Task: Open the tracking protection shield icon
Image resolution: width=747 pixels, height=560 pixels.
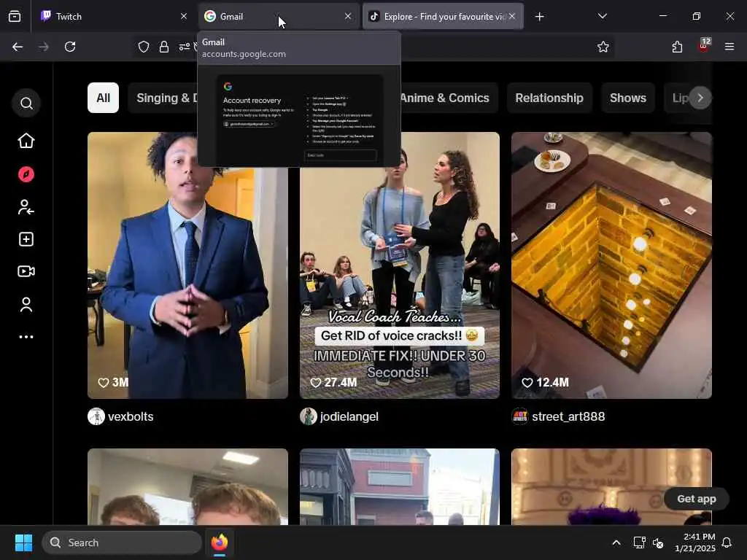Action: pos(144,47)
